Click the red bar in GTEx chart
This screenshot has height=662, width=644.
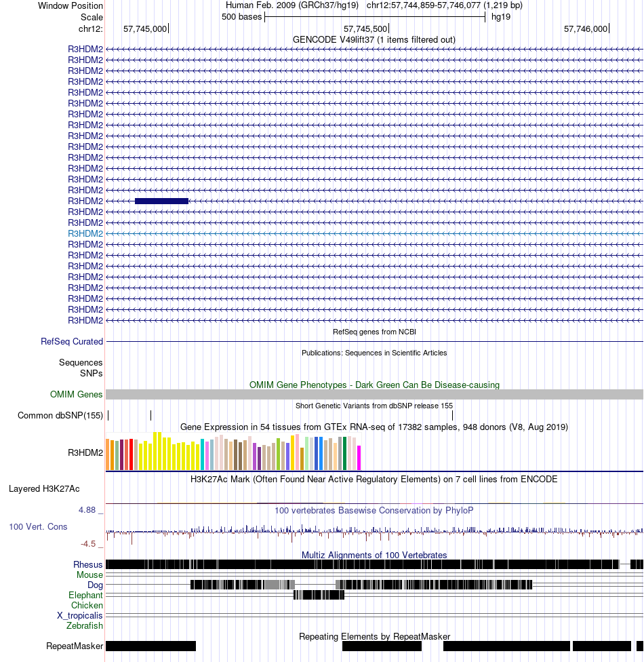tap(132, 454)
